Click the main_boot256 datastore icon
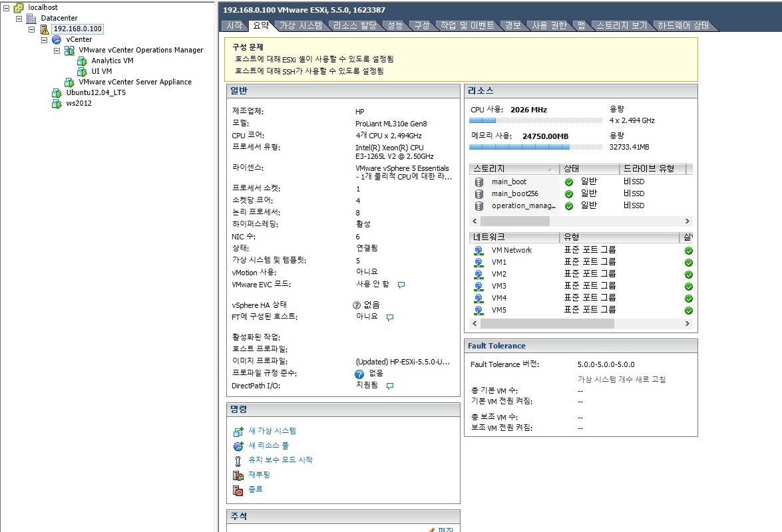This screenshot has height=532, width=782. pos(479,194)
